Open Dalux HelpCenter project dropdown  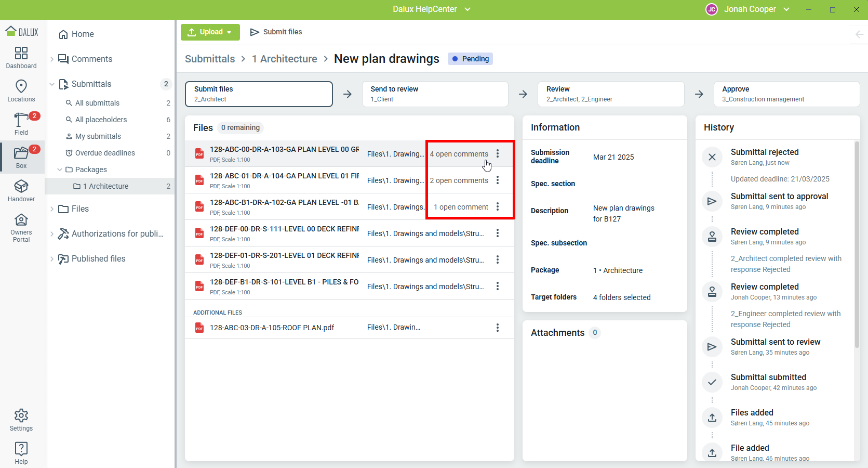pos(431,9)
